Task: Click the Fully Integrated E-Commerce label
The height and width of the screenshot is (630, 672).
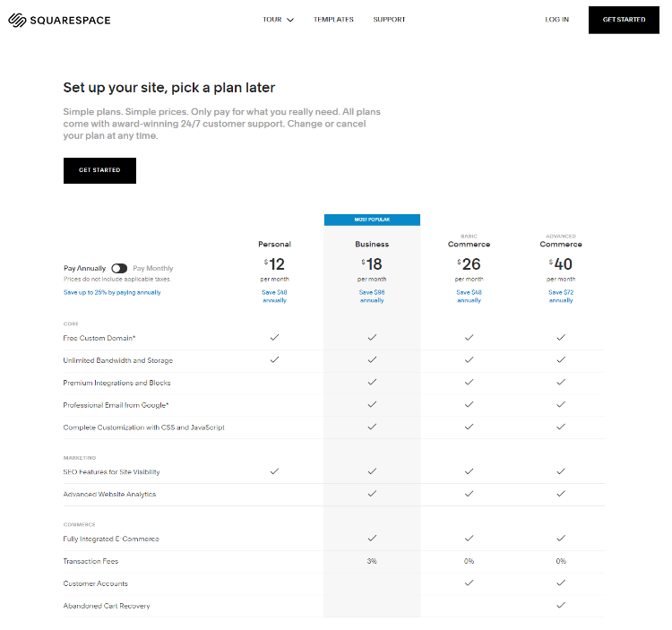Action: coord(111,539)
